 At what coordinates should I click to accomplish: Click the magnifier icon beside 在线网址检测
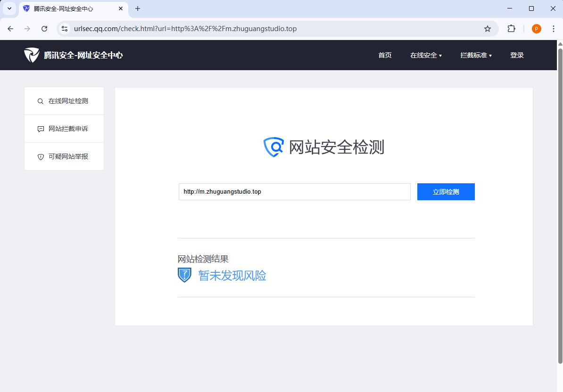pos(41,101)
